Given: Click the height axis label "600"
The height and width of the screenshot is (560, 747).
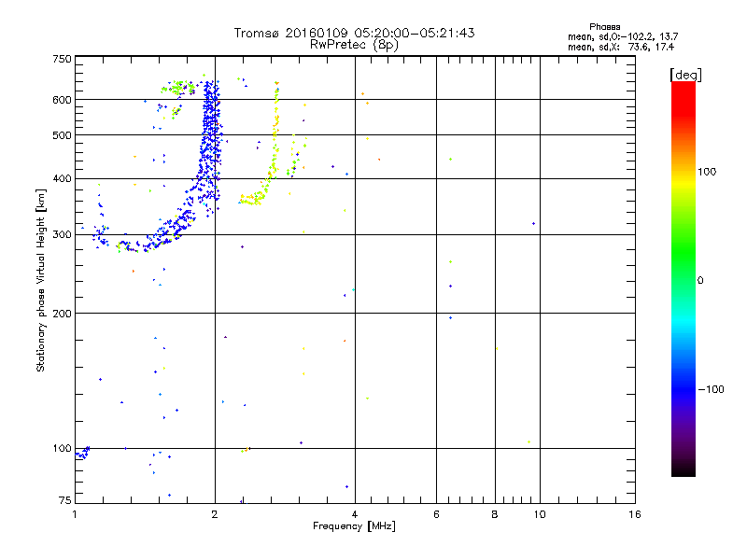Looking at the screenshot, I should (62, 100).
